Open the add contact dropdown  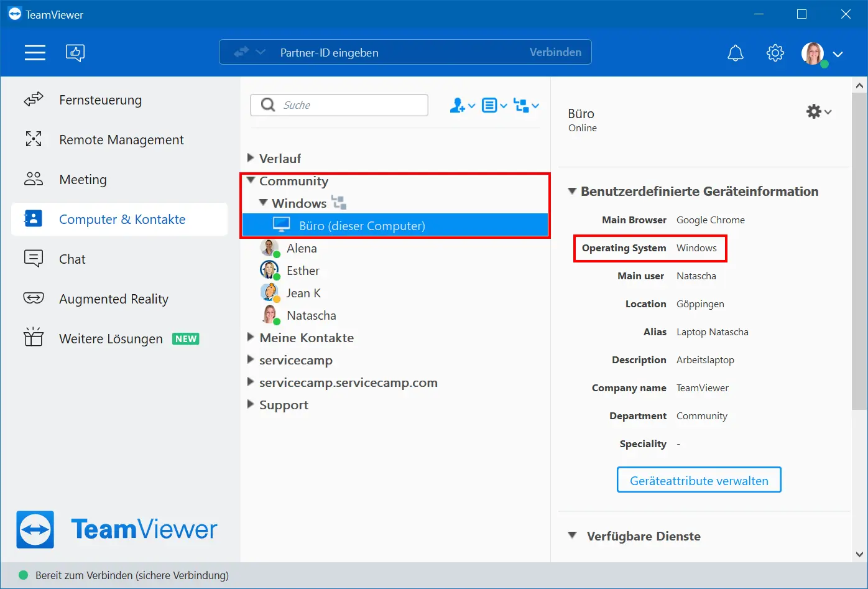coord(463,105)
